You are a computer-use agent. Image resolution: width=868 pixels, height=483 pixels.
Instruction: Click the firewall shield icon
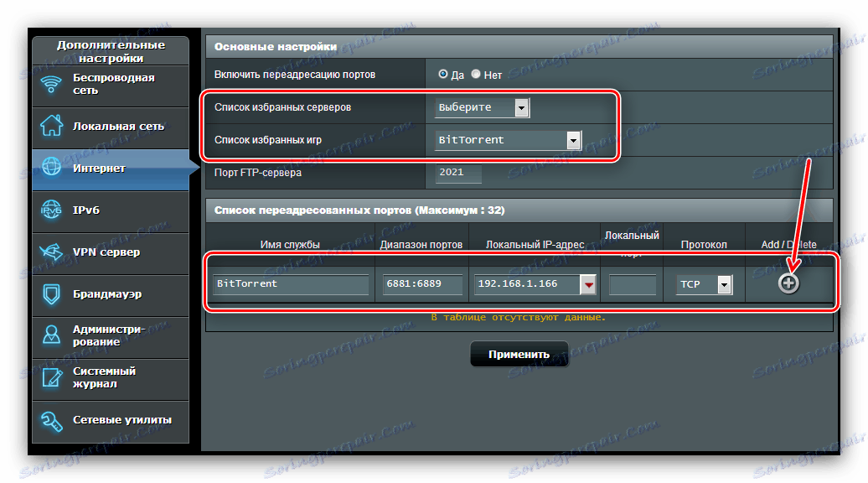[x=51, y=293]
